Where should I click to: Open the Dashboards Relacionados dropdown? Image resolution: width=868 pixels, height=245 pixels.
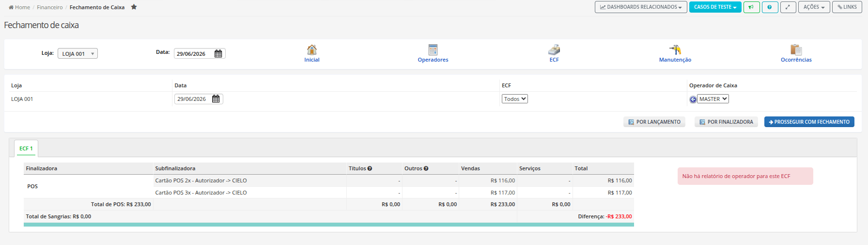click(x=641, y=7)
